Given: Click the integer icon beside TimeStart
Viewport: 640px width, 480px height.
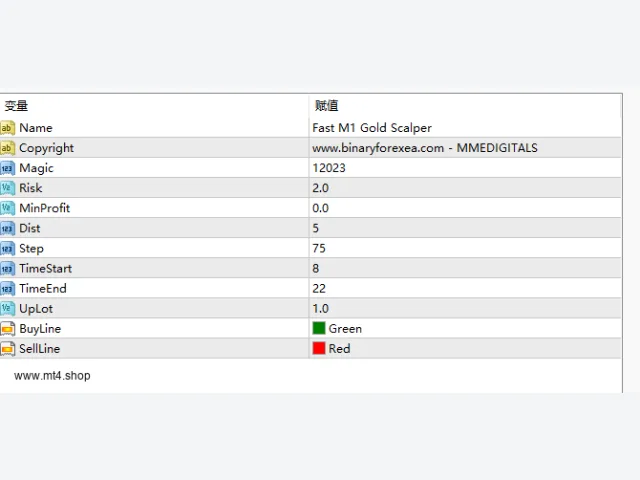Looking at the screenshot, I should (7, 268).
